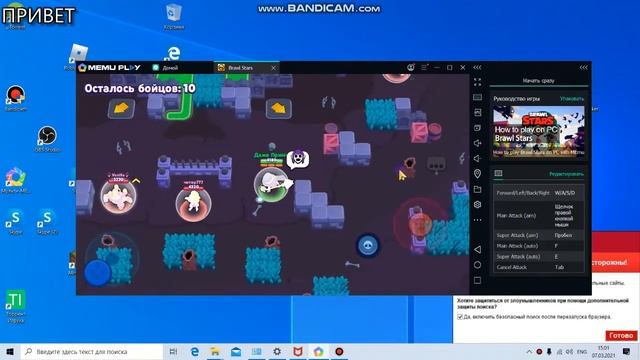The width and height of the screenshot is (640, 360).
Task: Select the keyboard scheme tab icon in panel
Action: [x=498, y=173]
